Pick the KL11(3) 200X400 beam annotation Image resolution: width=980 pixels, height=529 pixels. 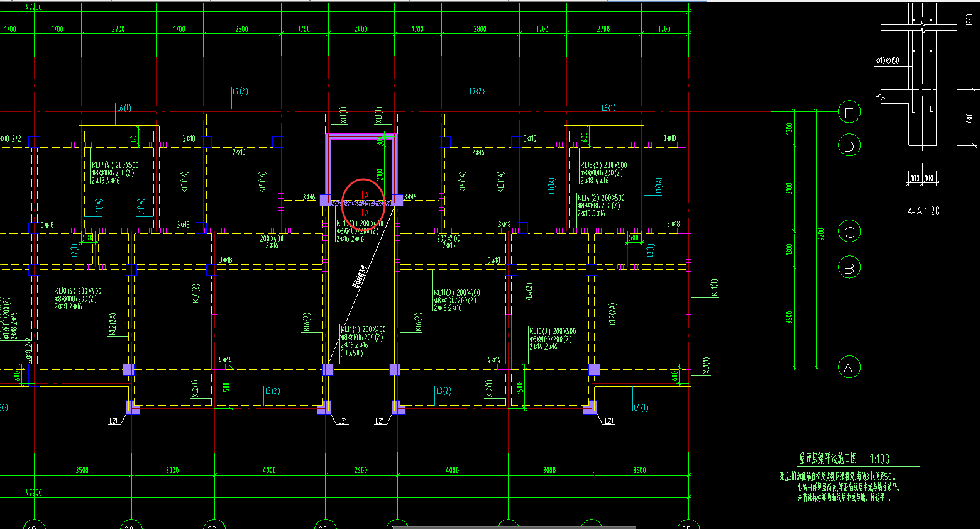[x=457, y=292]
